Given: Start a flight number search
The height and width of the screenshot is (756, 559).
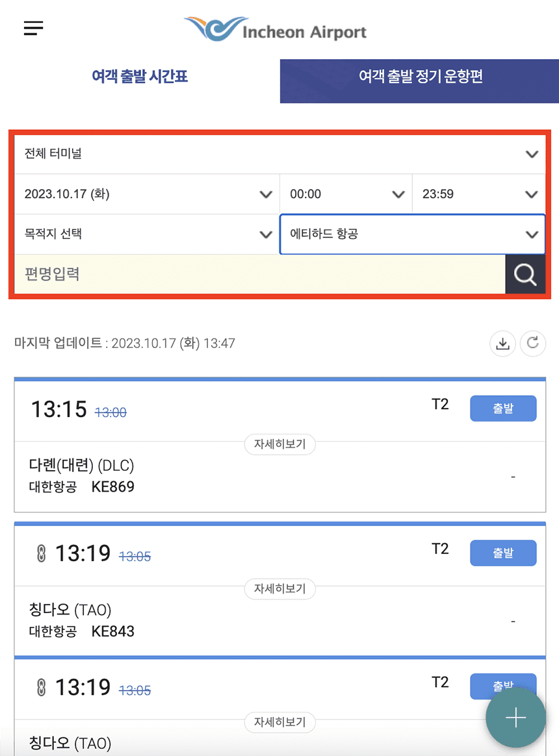Looking at the screenshot, I should pos(525,274).
